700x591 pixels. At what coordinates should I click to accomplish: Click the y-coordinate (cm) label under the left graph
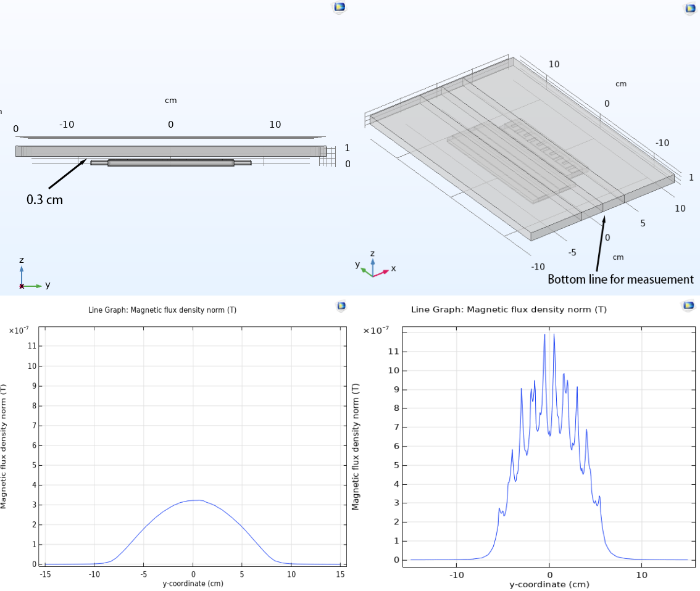tap(193, 582)
